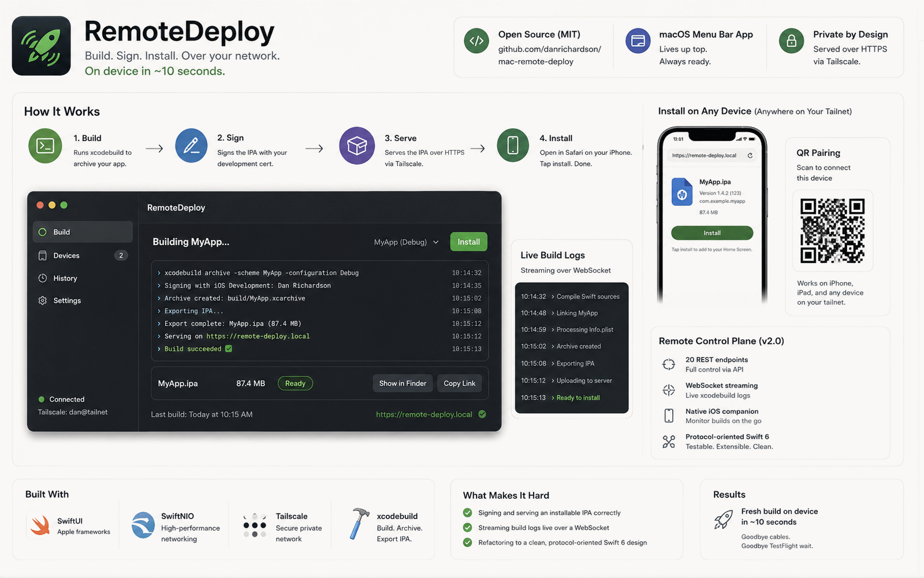Click the Results rocket icon
This screenshot has width=924, height=578.
pyautogui.click(x=724, y=520)
